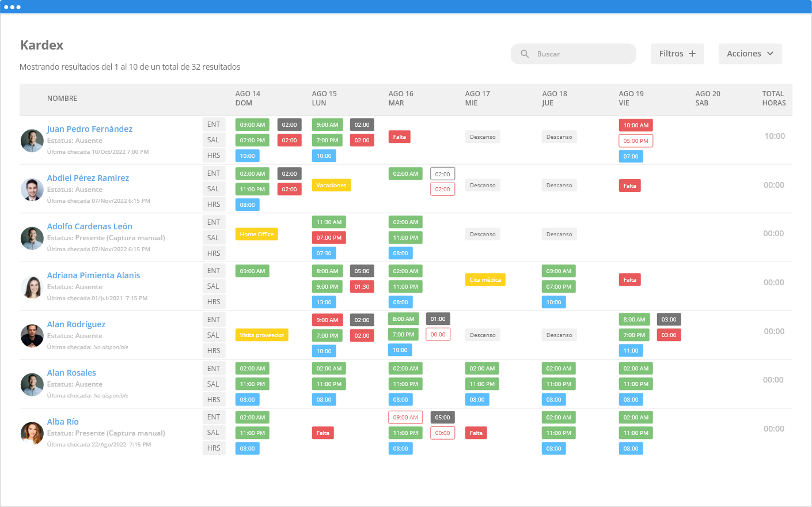Click Juan Pedro's 10:00 AM Friday entry

pos(636,126)
